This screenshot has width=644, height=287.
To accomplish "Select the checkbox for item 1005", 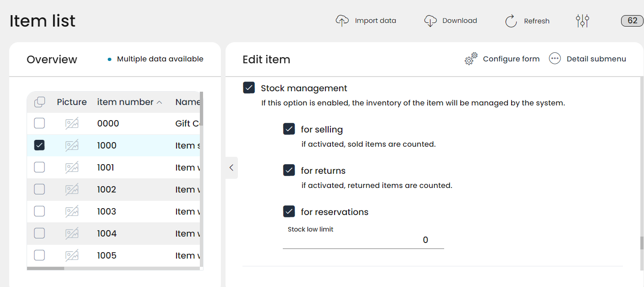I will [x=39, y=255].
